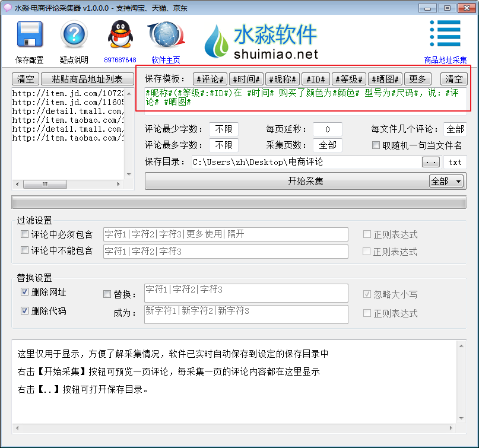Click the collection page count field
The height and width of the screenshot is (448, 479).
[x=328, y=145]
